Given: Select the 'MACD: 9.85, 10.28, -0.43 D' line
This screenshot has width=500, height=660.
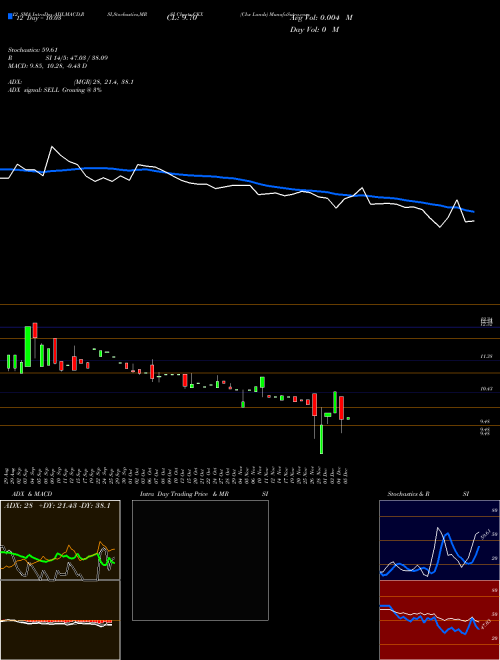Looking at the screenshot, I should [x=48, y=66].
